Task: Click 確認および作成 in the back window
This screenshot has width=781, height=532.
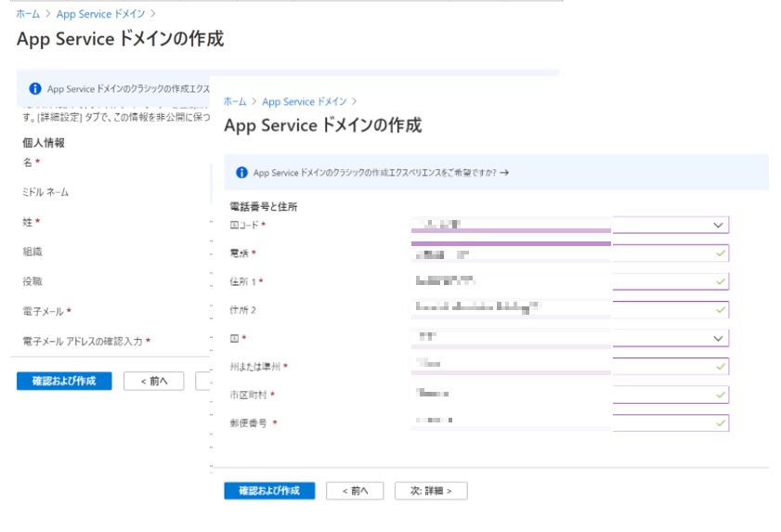Action: pyautogui.click(x=64, y=381)
